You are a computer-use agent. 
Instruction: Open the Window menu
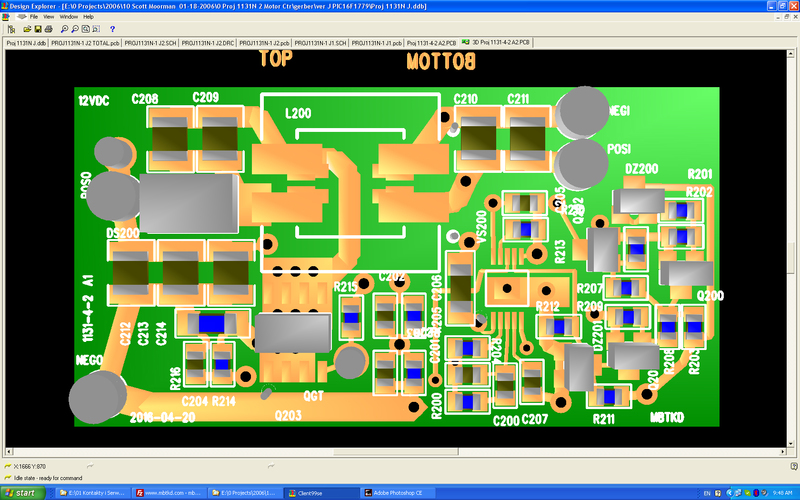68,17
